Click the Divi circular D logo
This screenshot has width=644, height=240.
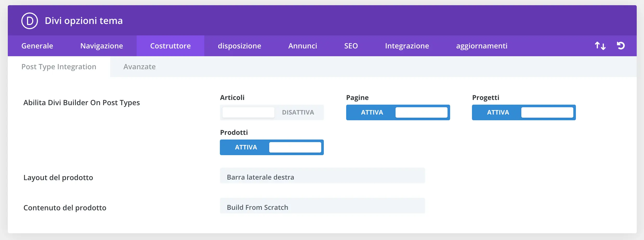click(x=30, y=21)
